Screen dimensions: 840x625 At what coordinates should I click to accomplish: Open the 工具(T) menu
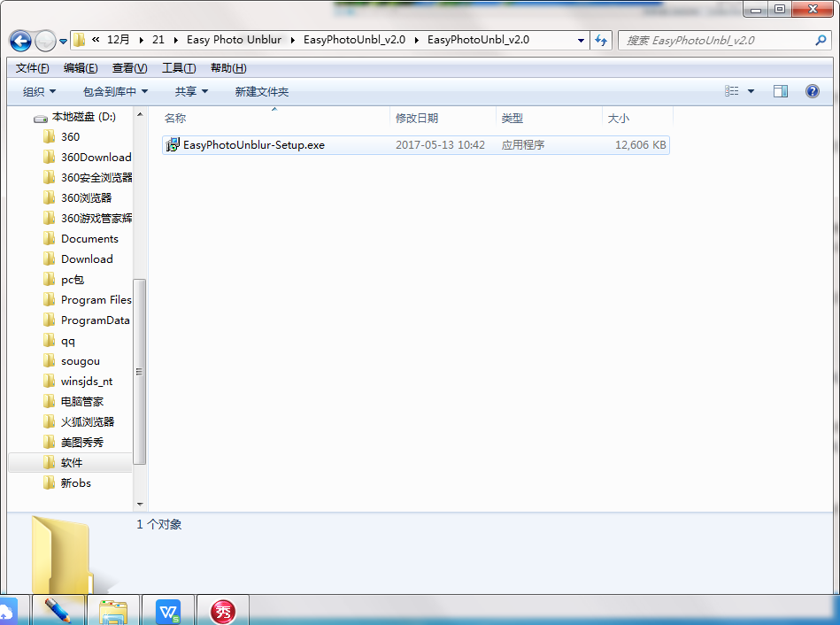click(179, 68)
